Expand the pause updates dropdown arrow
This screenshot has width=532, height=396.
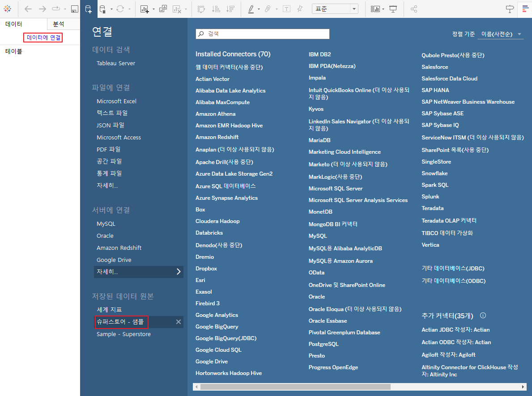click(111, 9)
